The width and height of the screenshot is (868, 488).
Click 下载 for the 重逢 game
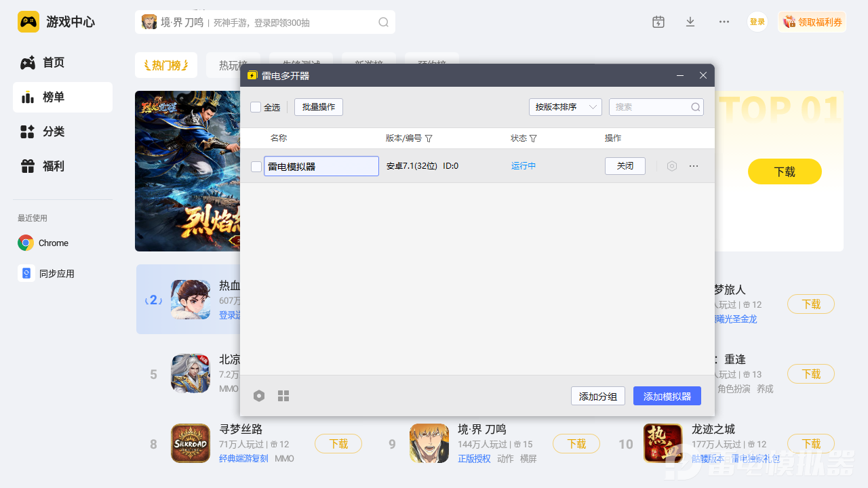pos(811,373)
